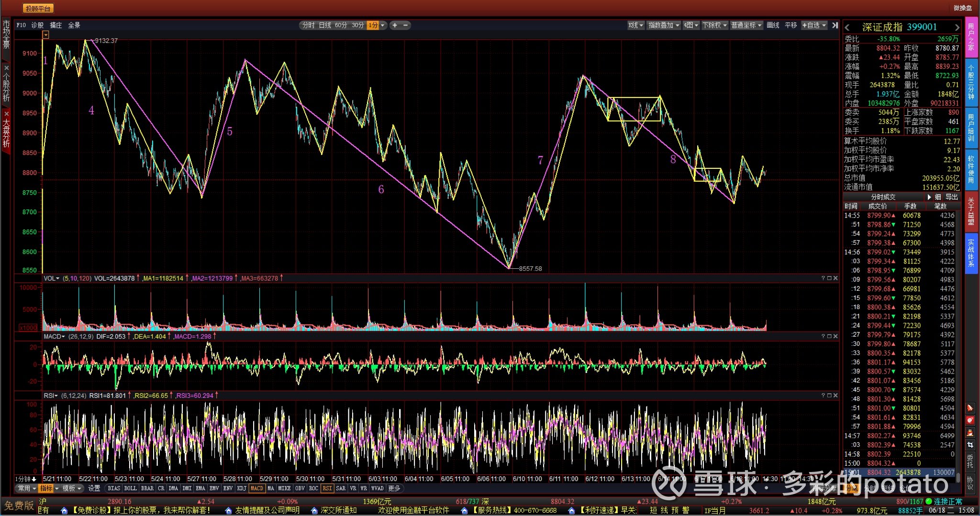The height and width of the screenshot is (516, 980).
Task: Click the 画线 drawing button
Action: [x=773, y=25]
